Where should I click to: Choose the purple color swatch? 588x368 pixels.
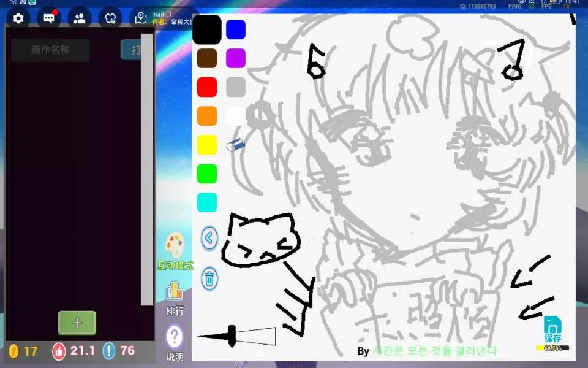(x=236, y=58)
